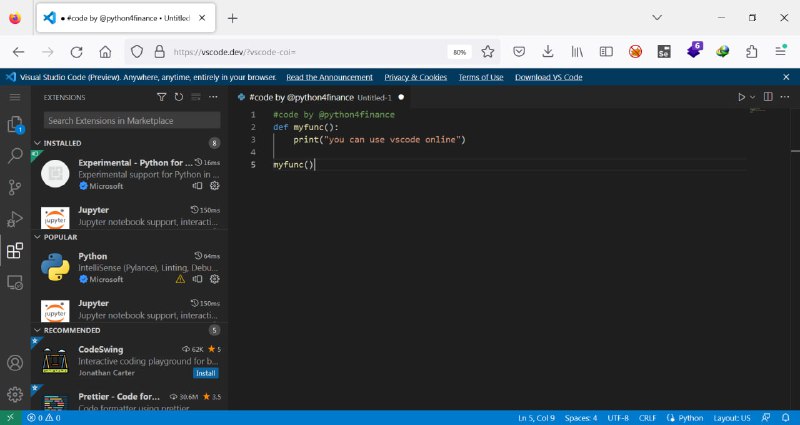Go to Firefox home page
This screenshot has width=800, height=425.
click(x=105, y=52)
